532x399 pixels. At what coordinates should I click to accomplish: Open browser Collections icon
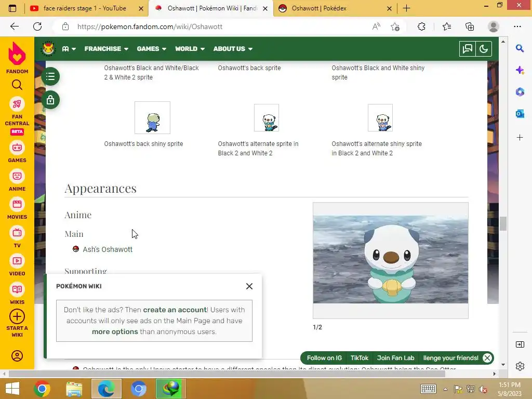[470, 26]
